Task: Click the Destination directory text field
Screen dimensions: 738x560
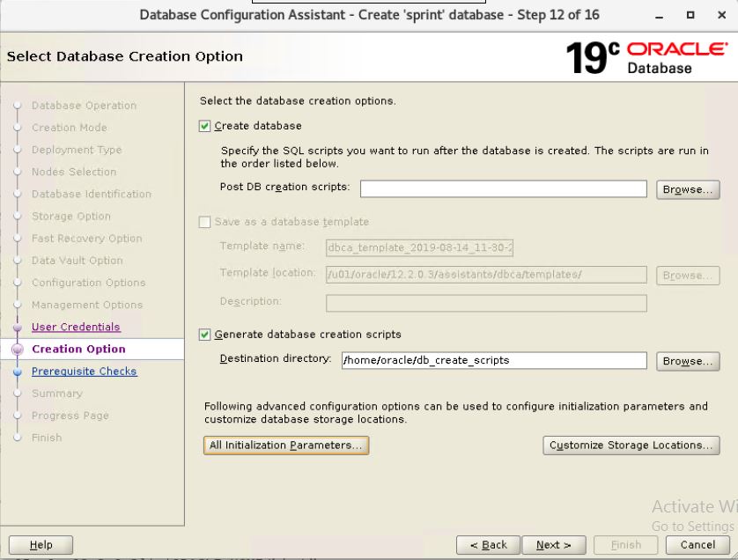Action: 493,360
